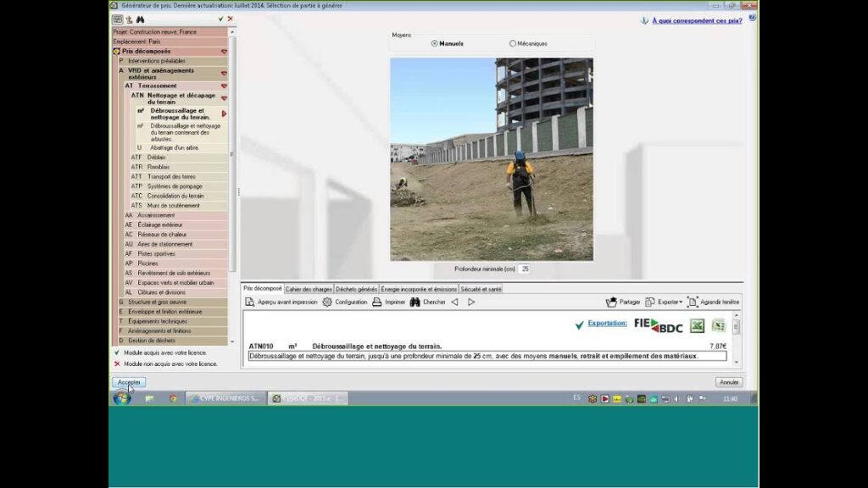Go to previous item with left arrow
This screenshot has height=488, width=868.
tap(454, 302)
